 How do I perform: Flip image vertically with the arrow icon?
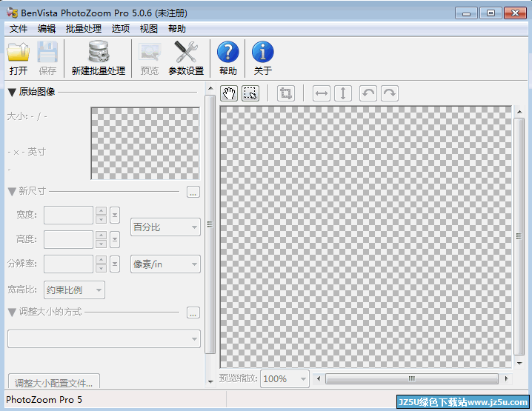click(x=343, y=93)
